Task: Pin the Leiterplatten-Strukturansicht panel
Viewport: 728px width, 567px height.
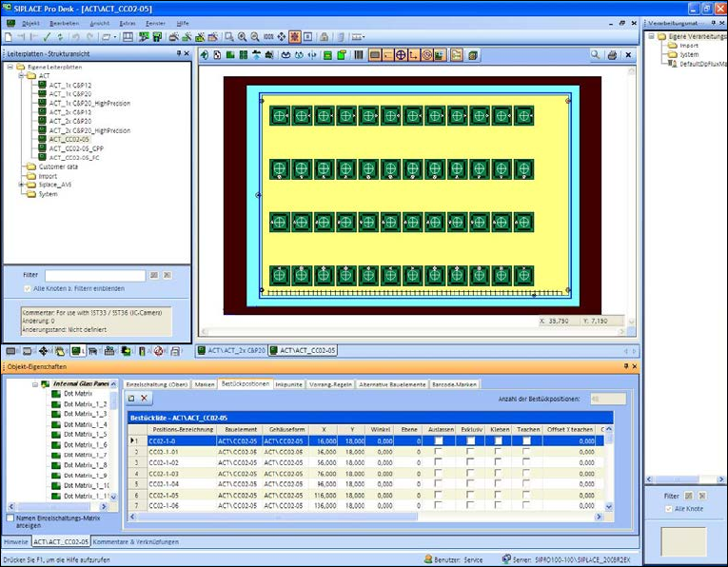Action: pyautogui.click(x=179, y=53)
